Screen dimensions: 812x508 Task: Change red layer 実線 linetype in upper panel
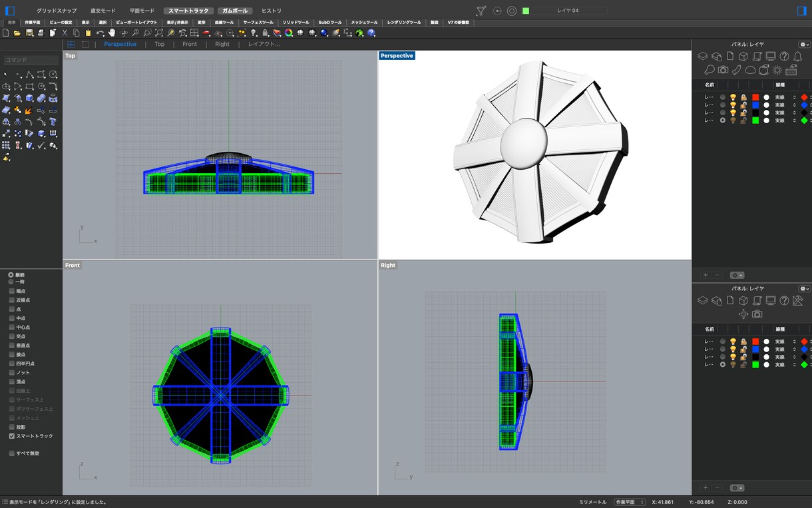click(785, 97)
